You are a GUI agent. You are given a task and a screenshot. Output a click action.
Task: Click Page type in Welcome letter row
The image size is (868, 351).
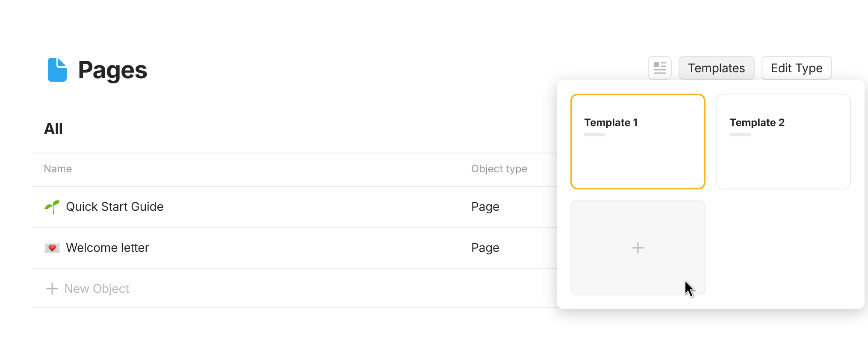coord(485,248)
